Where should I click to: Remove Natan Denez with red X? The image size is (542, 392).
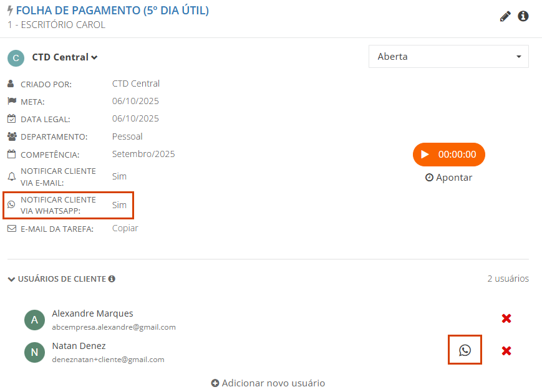click(506, 351)
